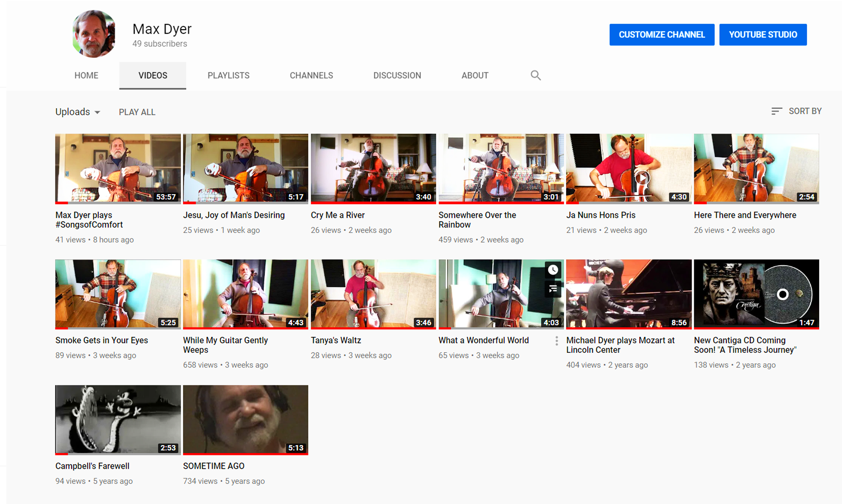Go to the Channels tab
The width and height of the screenshot is (842, 504).
pyautogui.click(x=311, y=75)
